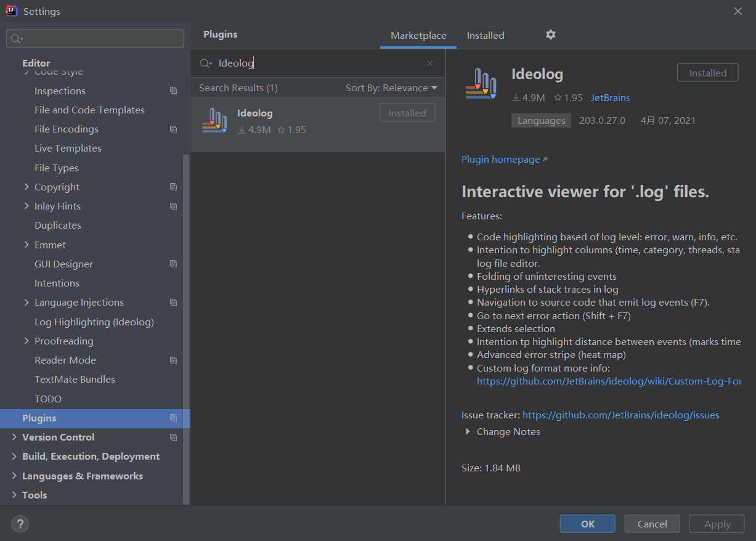Expand Build, Execution, Deployment section

click(x=14, y=456)
